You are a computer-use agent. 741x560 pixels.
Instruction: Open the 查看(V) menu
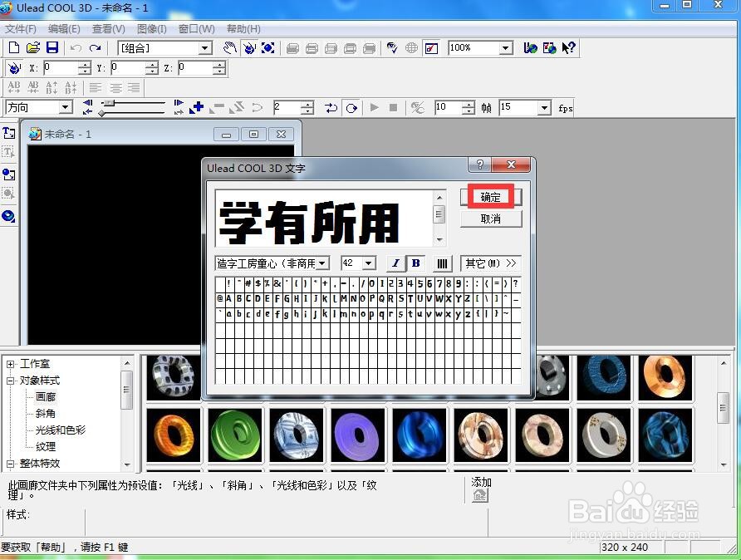point(109,29)
